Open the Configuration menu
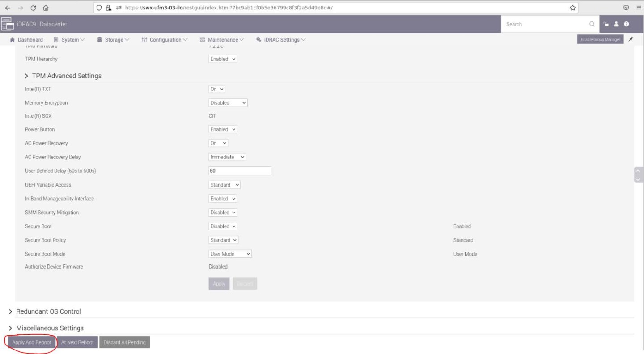Viewport: 644px width, 354px height. tap(165, 40)
